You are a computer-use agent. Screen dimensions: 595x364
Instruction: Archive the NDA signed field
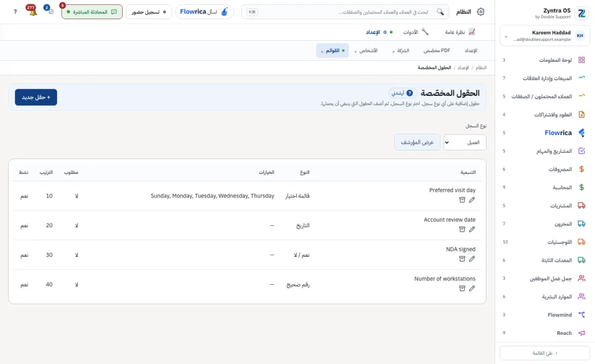pyautogui.click(x=462, y=259)
